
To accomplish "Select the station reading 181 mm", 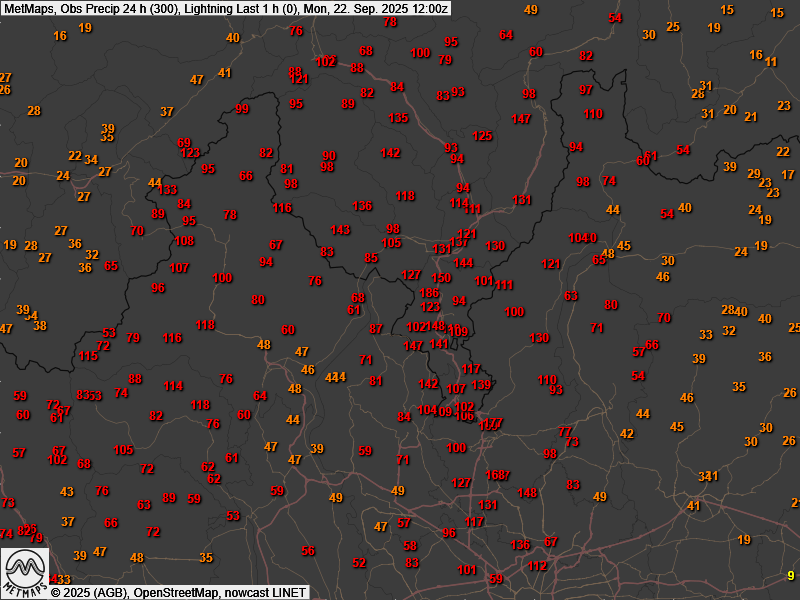I will click(x=521, y=200).
